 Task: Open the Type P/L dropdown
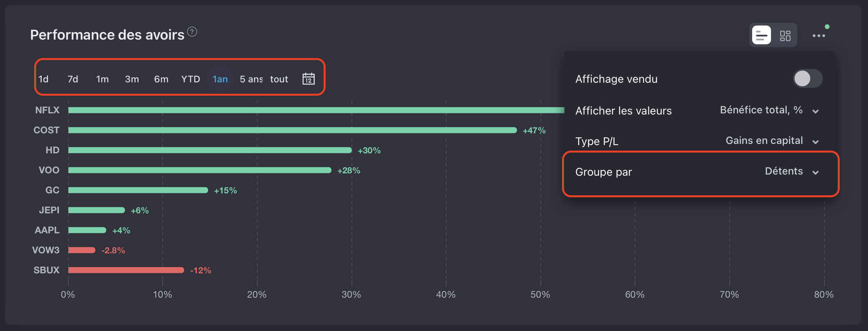click(x=772, y=141)
